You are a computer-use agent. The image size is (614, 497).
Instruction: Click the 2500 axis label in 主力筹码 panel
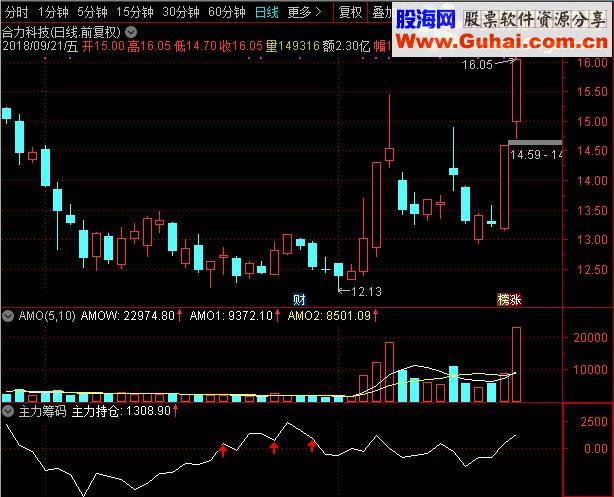594,422
